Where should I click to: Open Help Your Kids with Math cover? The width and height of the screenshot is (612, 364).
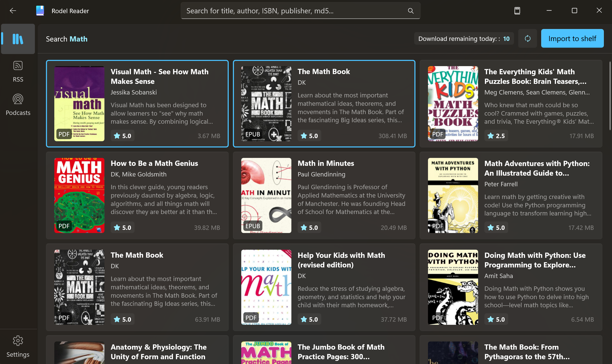pyautogui.click(x=266, y=287)
